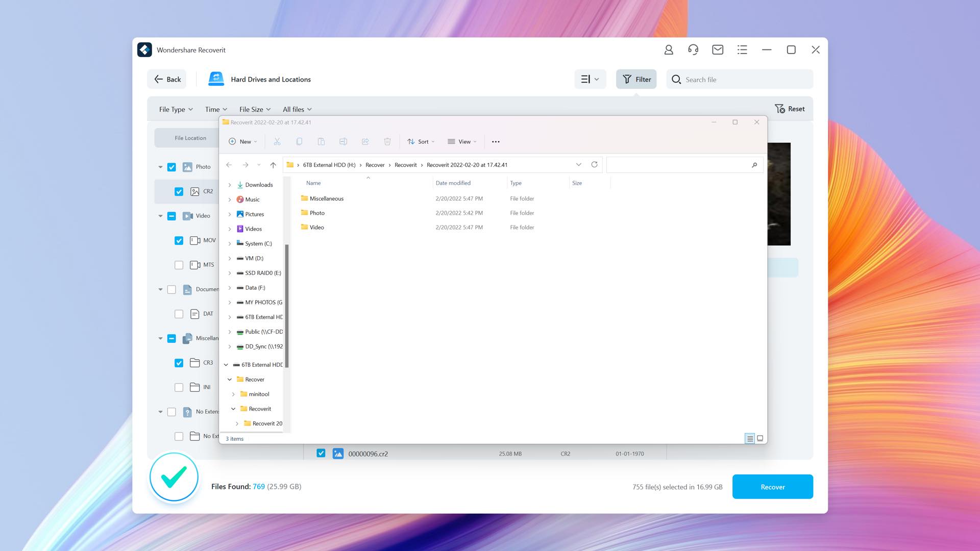Open the All files filter dropdown
The width and height of the screenshot is (980, 551).
point(297,109)
